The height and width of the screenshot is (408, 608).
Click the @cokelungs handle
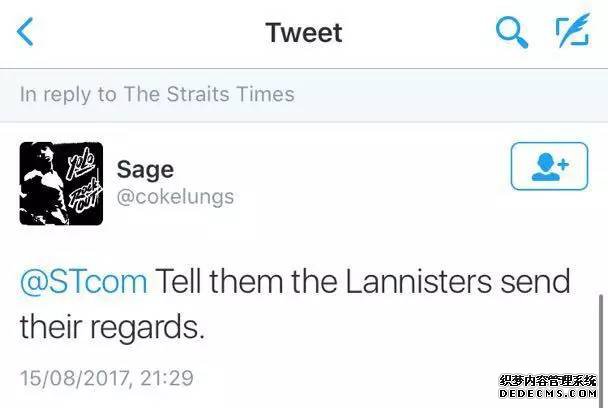click(x=175, y=197)
